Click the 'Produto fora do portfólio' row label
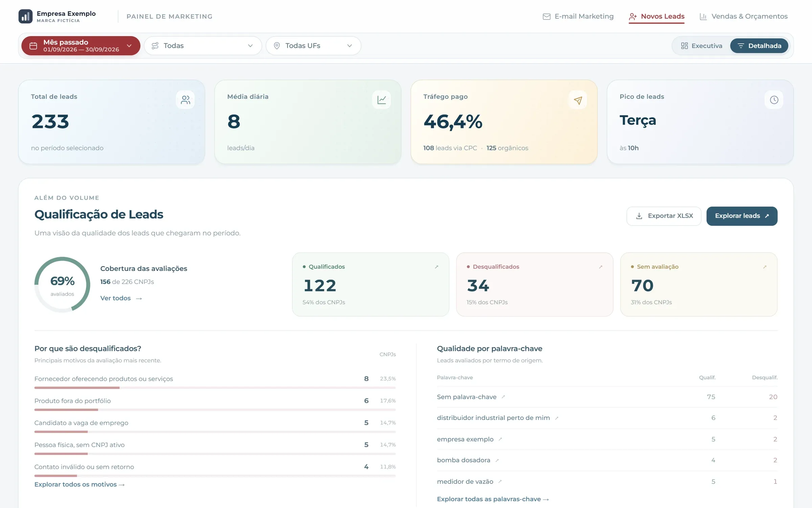The image size is (812, 508). pyautogui.click(x=72, y=401)
